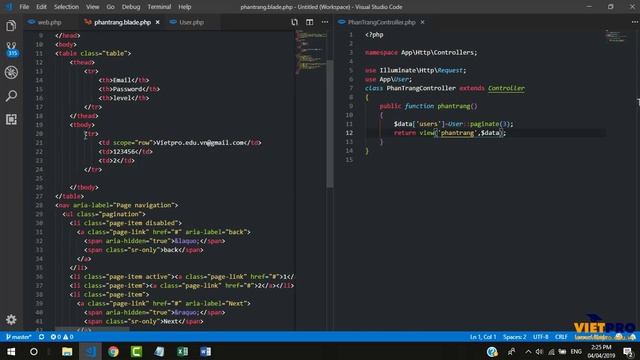The width and height of the screenshot is (640, 360).
Task: Open the Selection menu
Action: (x=66, y=7)
